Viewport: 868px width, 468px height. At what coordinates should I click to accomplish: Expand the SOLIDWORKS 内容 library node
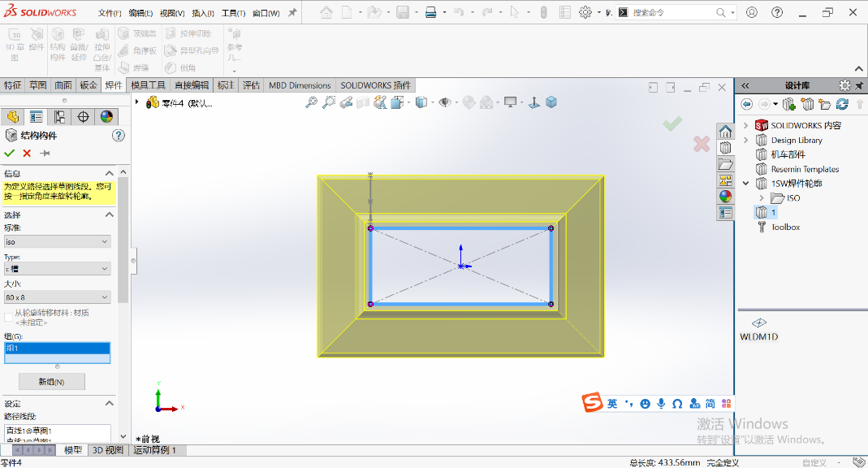pos(745,126)
